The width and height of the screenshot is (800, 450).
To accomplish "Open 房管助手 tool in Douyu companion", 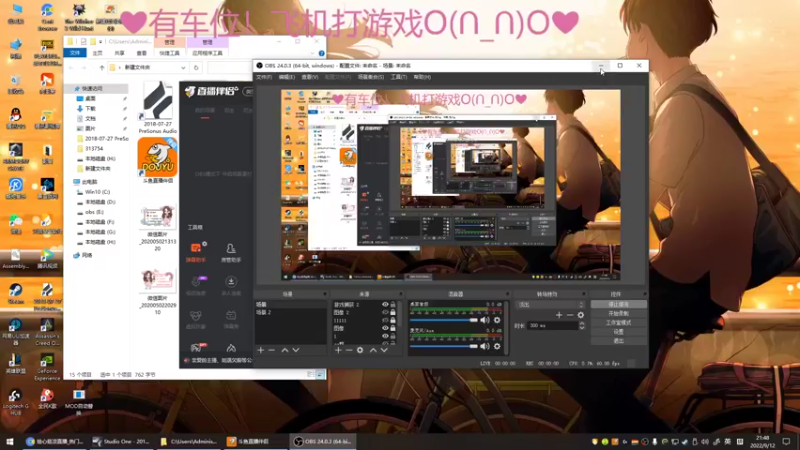I will pyautogui.click(x=231, y=252).
